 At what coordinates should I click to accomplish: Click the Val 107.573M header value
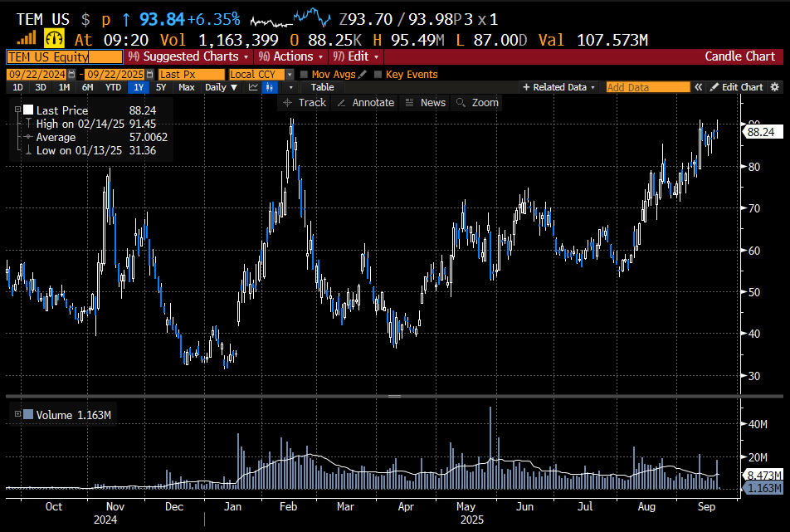(x=593, y=39)
